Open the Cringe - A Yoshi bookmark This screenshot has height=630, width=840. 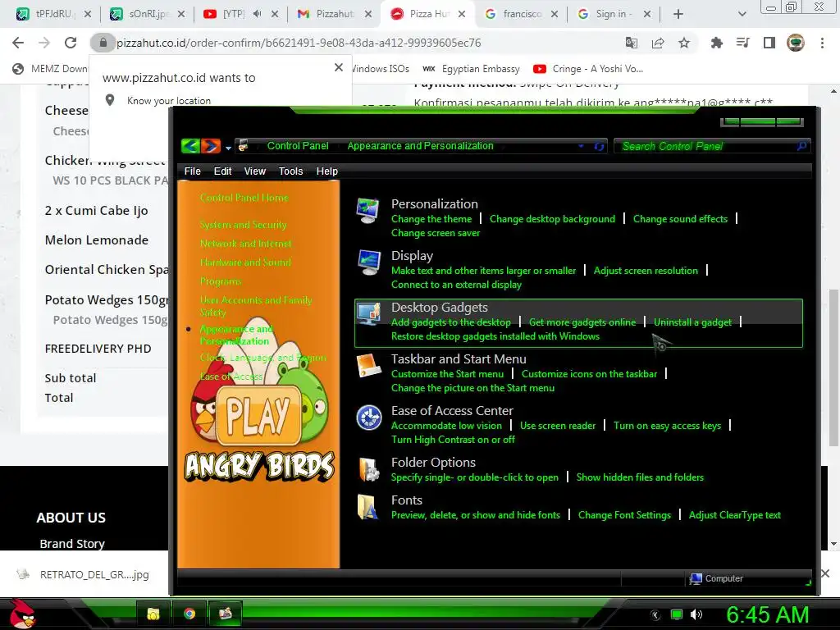pos(587,69)
